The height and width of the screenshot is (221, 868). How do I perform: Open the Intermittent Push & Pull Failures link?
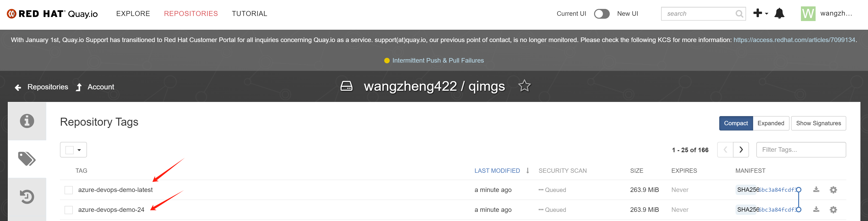[438, 61]
